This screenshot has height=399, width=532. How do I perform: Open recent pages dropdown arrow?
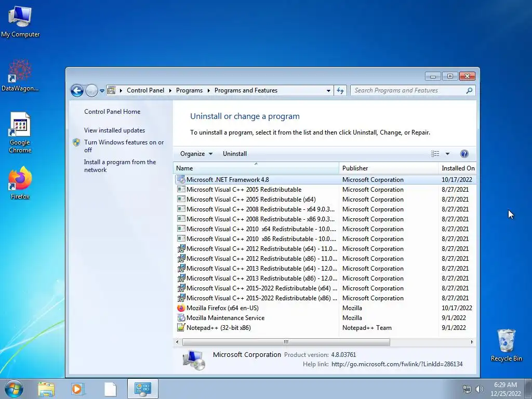tap(102, 90)
